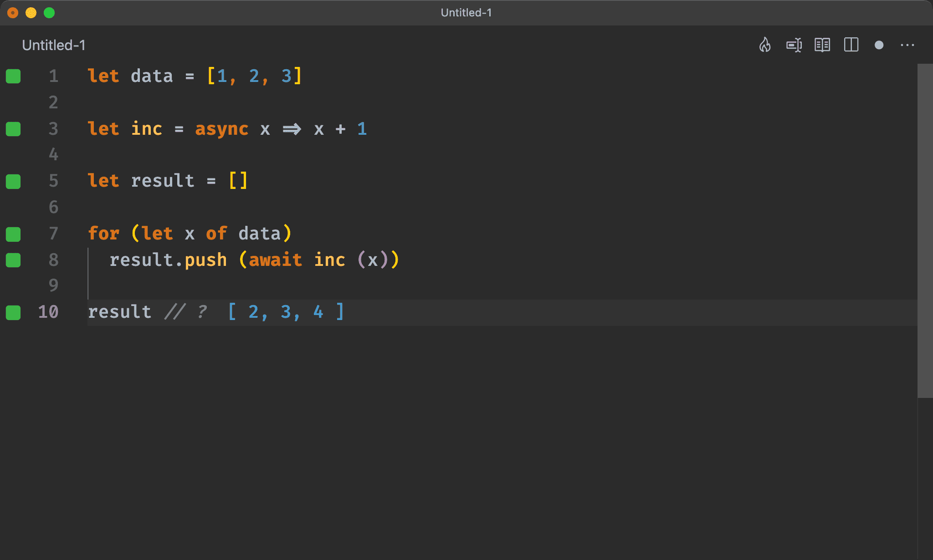Click the green macOS fullscreen button

tap(49, 13)
